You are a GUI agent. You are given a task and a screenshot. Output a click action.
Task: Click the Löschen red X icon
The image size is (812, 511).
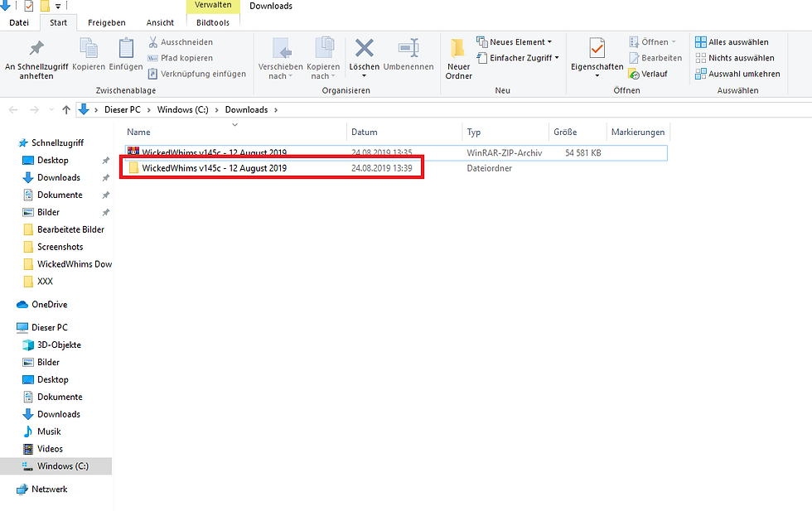click(x=365, y=48)
